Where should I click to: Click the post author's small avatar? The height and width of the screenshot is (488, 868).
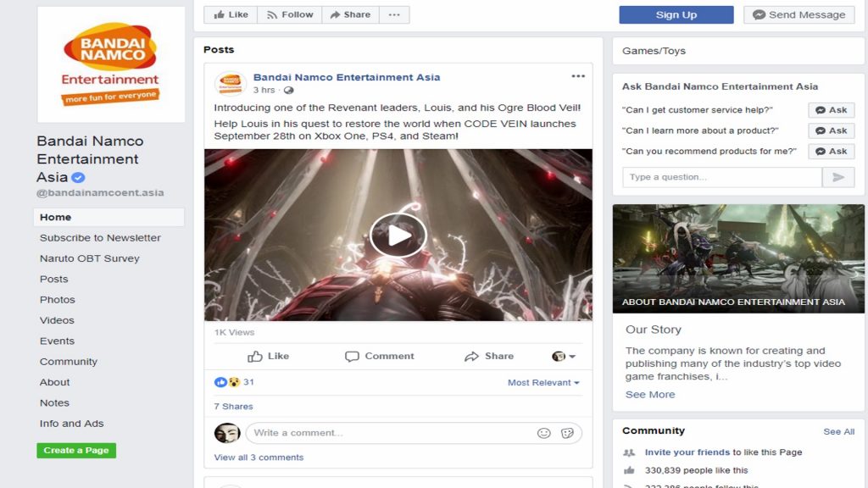click(x=231, y=84)
